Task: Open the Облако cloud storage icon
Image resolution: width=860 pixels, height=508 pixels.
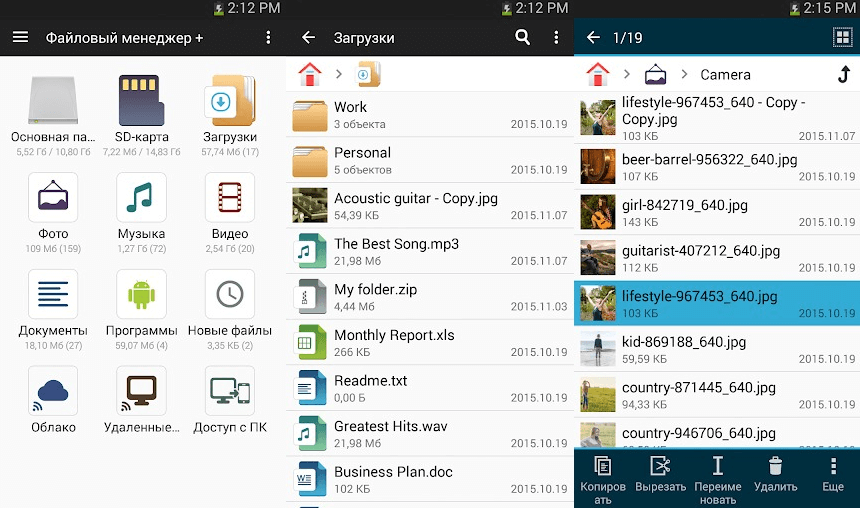Action: (x=53, y=390)
